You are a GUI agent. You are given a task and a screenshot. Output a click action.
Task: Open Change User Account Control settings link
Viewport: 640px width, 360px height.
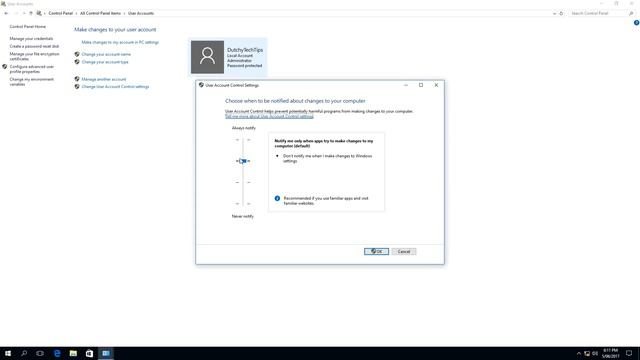pyautogui.click(x=115, y=87)
